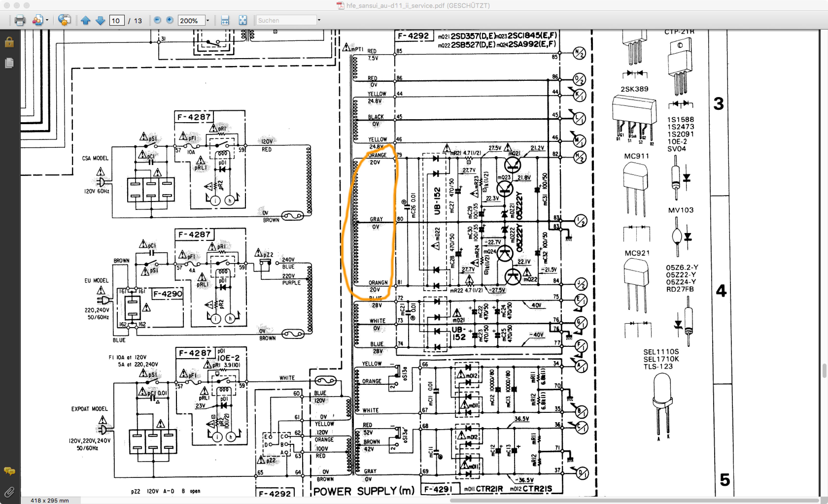Open the comments panel icon
Image resolution: width=828 pixels, height=504 pixels.
(x=9, y=471)
